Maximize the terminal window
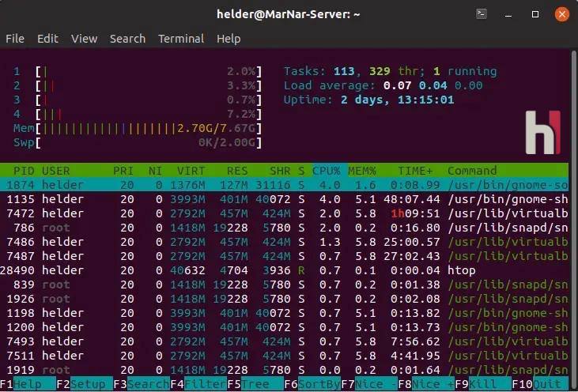 click(535, 14)
